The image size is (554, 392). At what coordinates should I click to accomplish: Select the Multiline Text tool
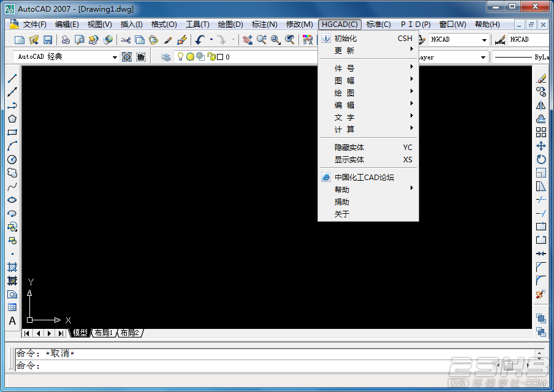tap(12, 321)
